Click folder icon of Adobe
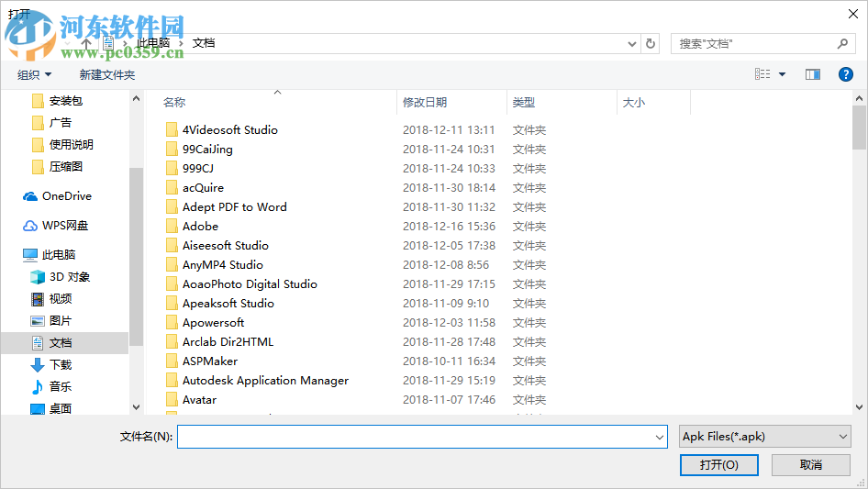Screen dimensions: 868x489 coord(172,226)
